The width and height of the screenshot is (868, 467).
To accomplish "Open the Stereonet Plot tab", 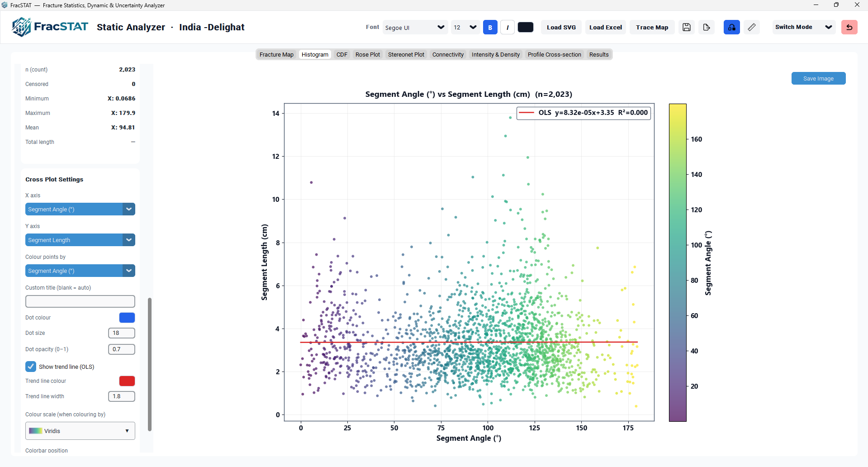I will (406, 54).
